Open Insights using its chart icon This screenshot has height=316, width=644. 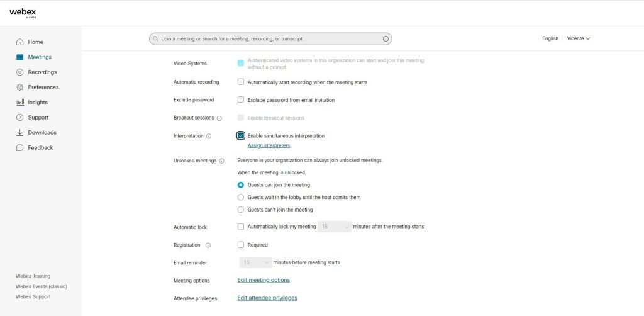(x=20, y=103)
